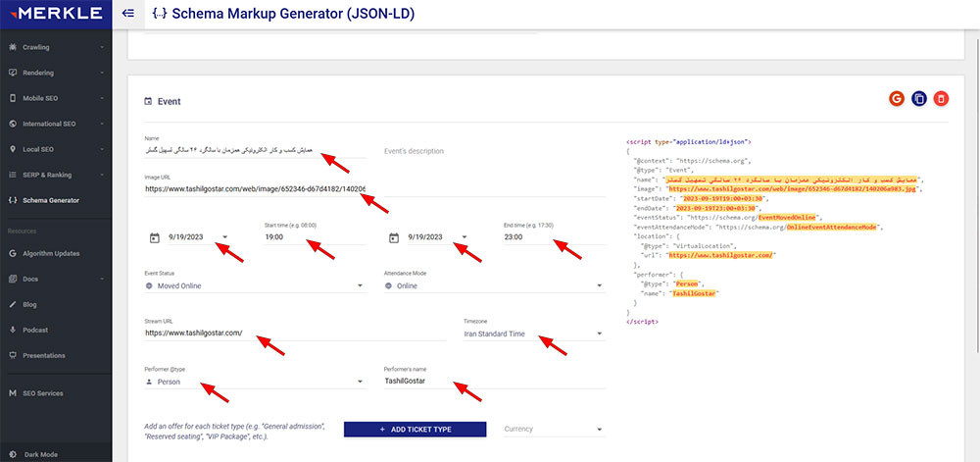
Task: Click the Crawling bug icon
Action: 13,47
